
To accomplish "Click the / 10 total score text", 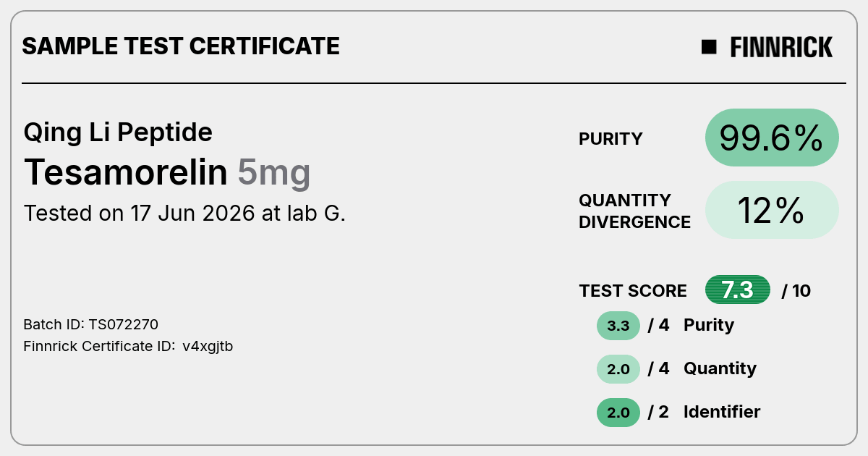I will coord(796,291).
